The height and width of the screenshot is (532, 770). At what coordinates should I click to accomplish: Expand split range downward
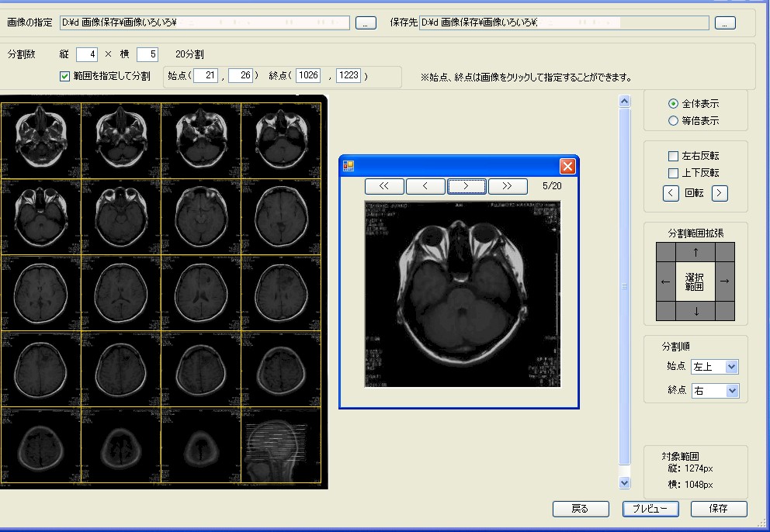click(695, 312)
